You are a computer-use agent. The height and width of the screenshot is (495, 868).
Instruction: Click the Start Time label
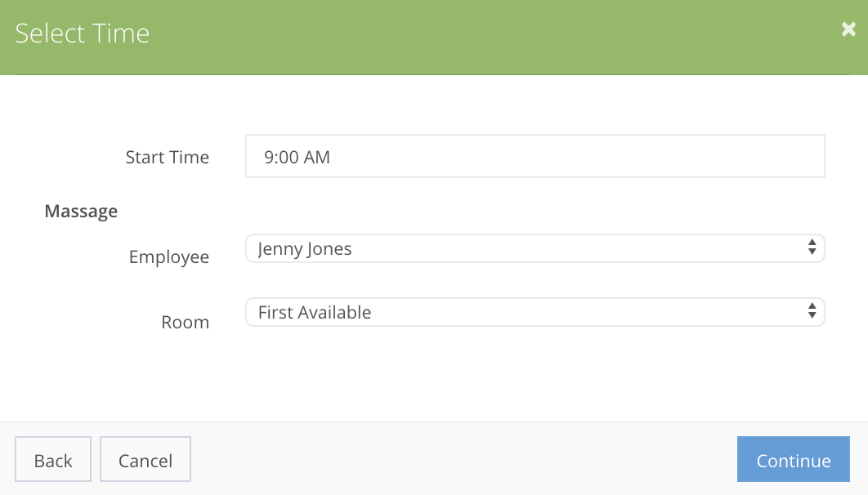(x=167, y=157)
